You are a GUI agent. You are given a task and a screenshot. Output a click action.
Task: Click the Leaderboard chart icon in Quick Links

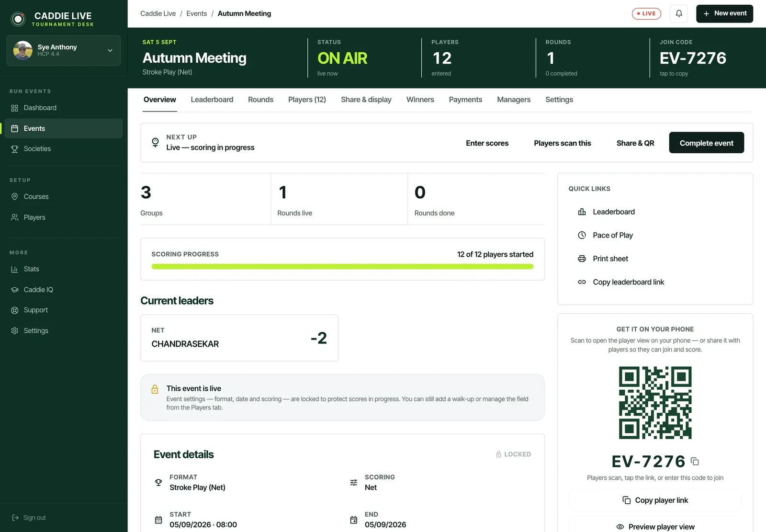(582, 212)
